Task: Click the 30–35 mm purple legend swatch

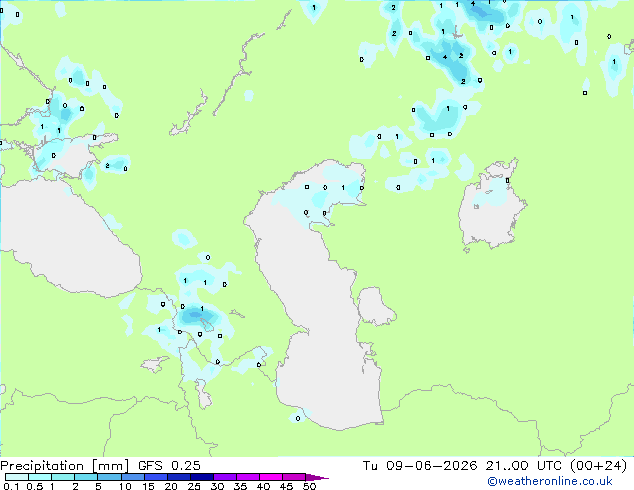Action: click(x=224, y=477)
